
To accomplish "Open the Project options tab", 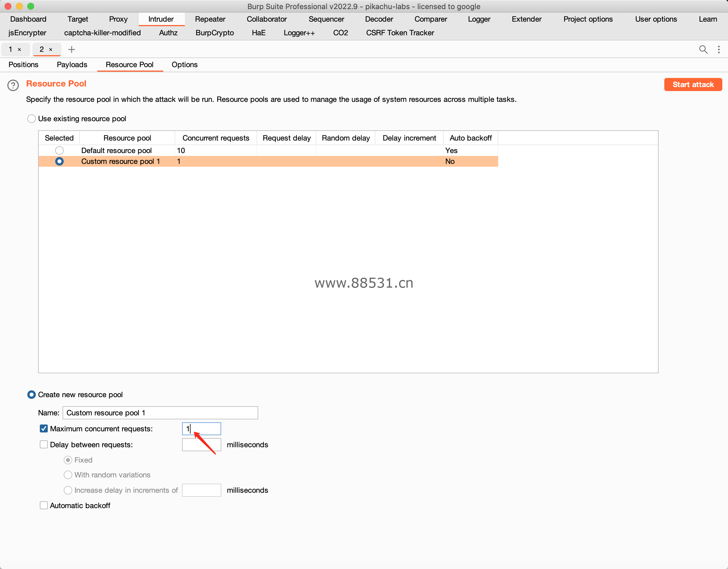I will tap(588, 19).
